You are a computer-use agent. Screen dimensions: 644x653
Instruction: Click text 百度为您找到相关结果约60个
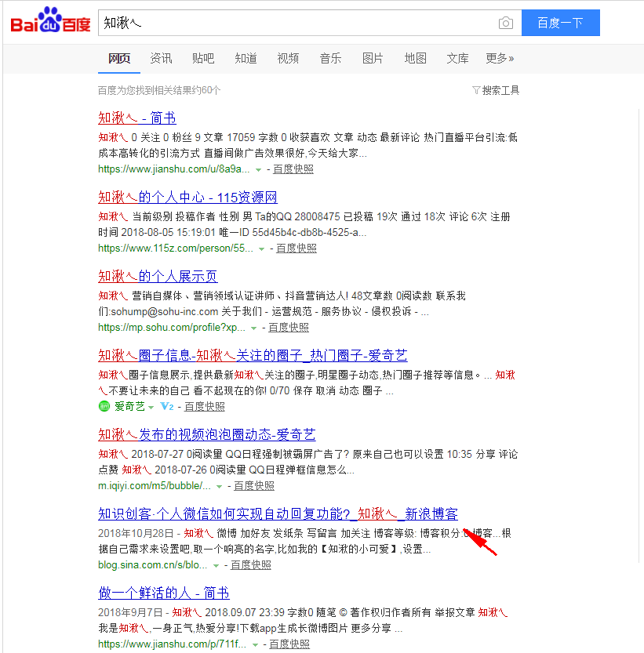(x=159, y=90)
